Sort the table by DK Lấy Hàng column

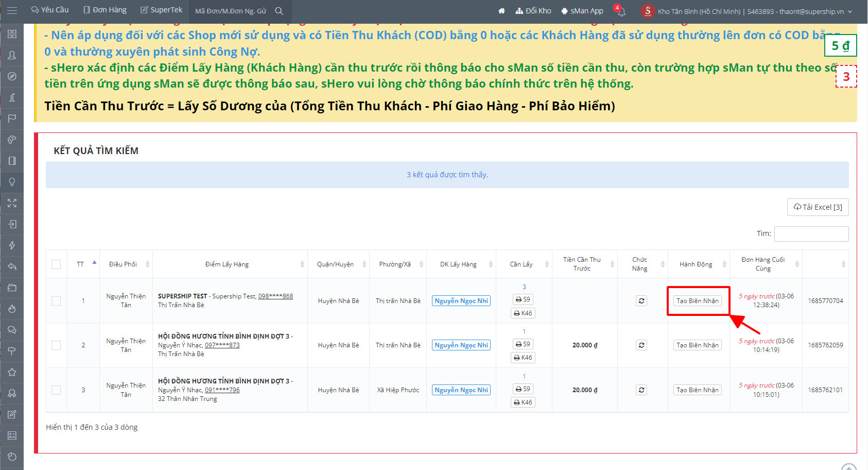coord(461,264)
